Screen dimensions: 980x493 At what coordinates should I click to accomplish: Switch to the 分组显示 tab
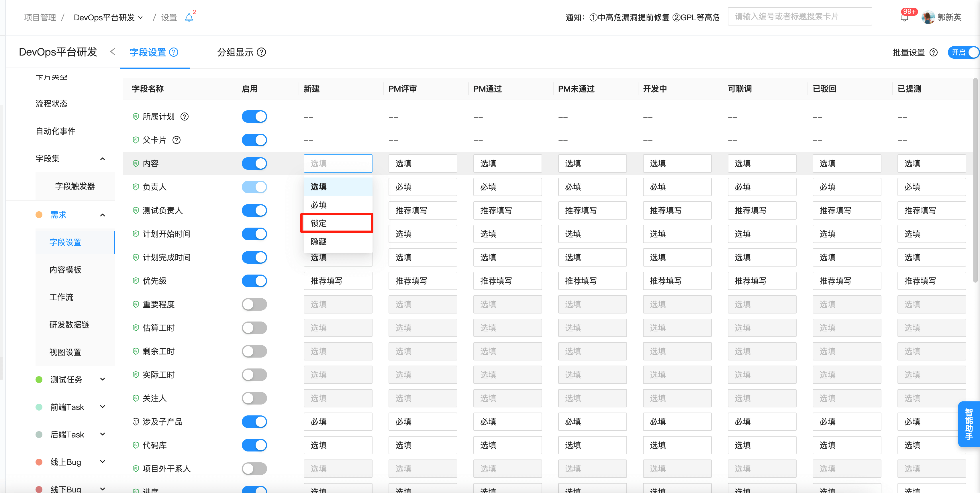click(236, 52)
